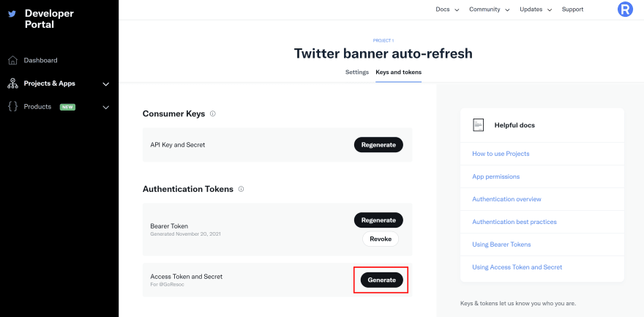Viewport: 644px width, 317px height.
Task: Click the PROJECT 1 label
Action: (x=383, y=41)
